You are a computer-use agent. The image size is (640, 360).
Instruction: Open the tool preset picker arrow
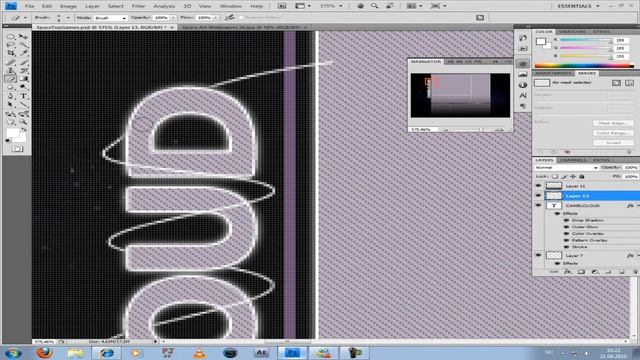pyautogui.click(x=25, y=18)
